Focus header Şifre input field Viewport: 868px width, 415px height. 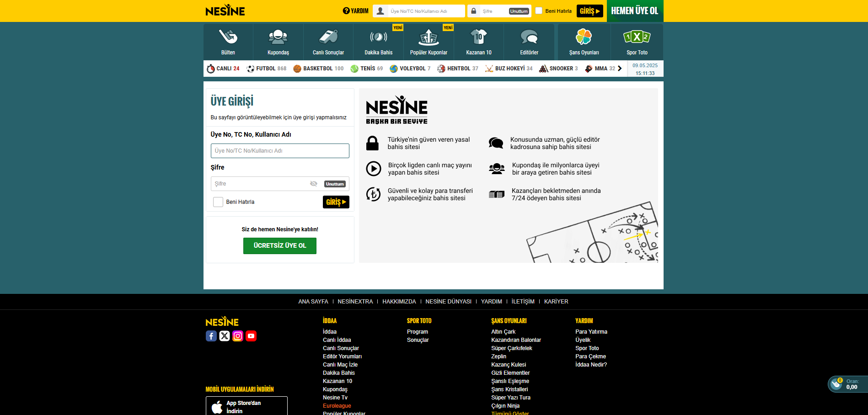pyautogui.click(x=494, y=11)
